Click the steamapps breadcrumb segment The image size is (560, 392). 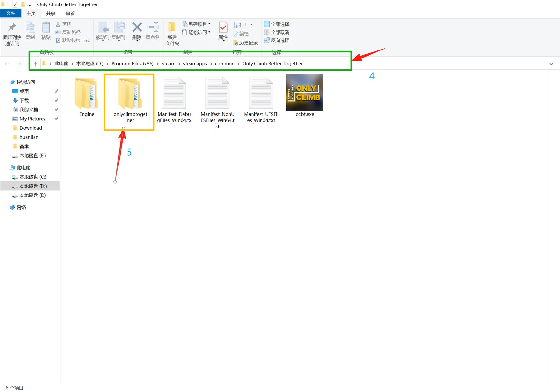click(x=195, y=64)
